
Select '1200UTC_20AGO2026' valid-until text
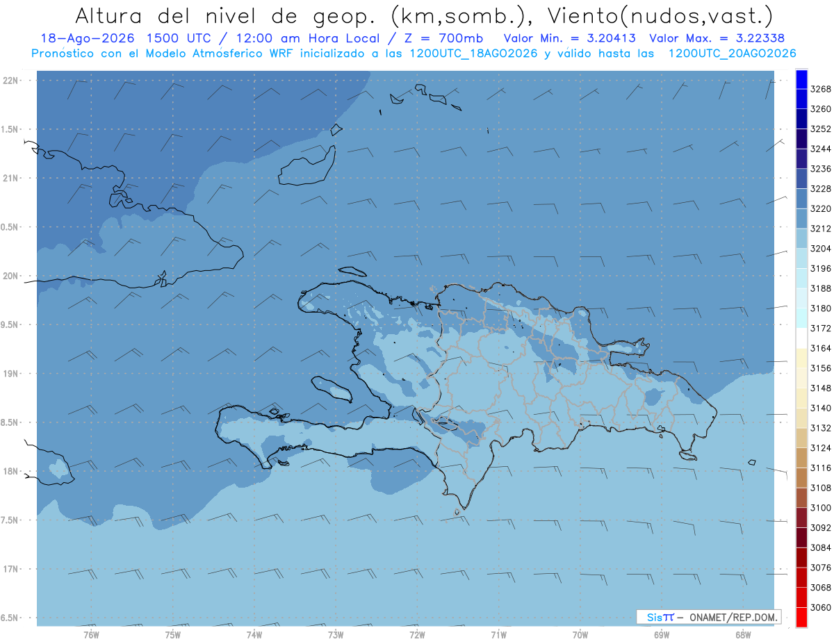[x=732, y=53]
